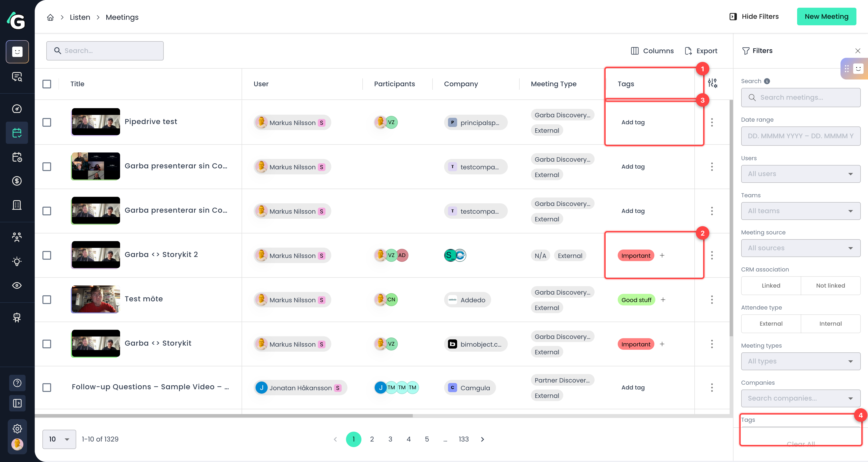
Task: Check the Pipedrive test row checkbox
Action: (47, 122)
